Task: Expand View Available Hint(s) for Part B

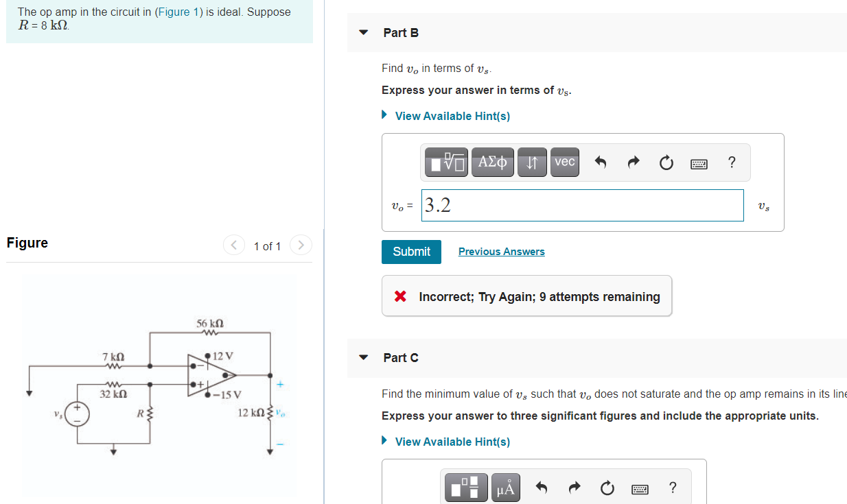Action: (452, 115)
